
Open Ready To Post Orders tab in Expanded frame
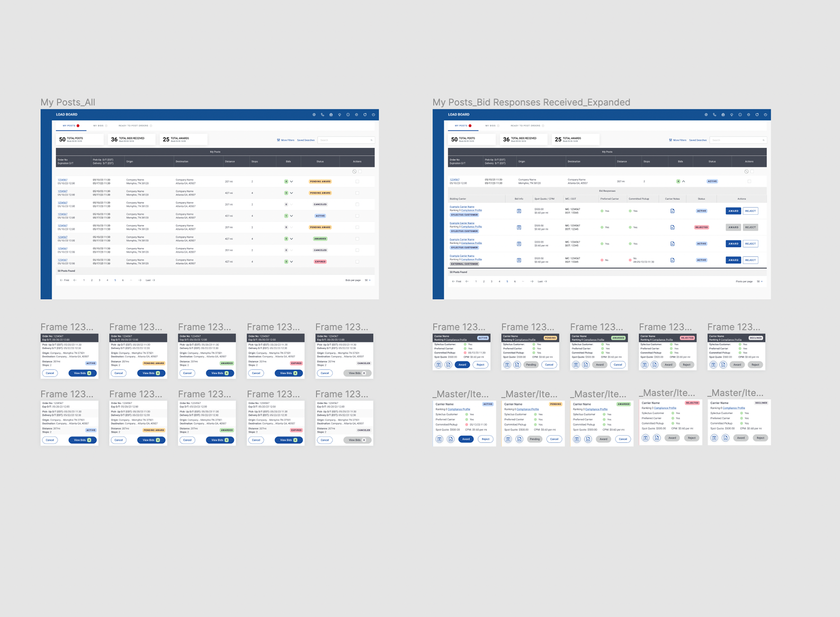[x=525, y=125]
